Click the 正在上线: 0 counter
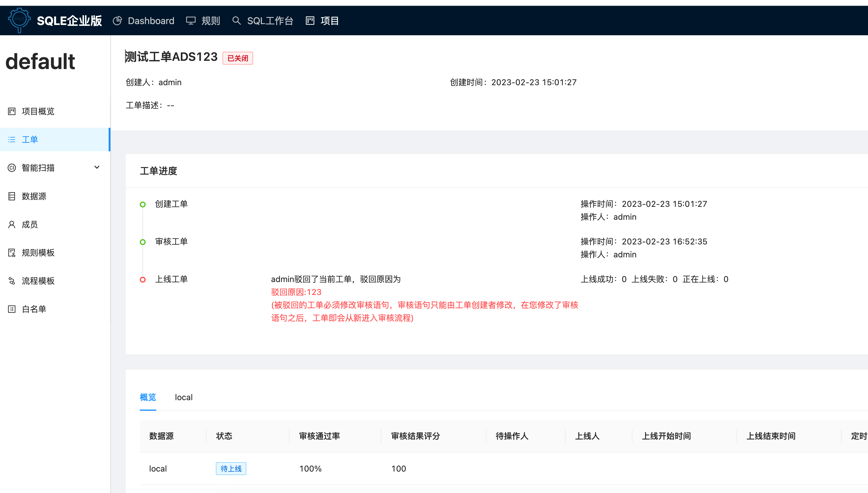 click(706, 279)
